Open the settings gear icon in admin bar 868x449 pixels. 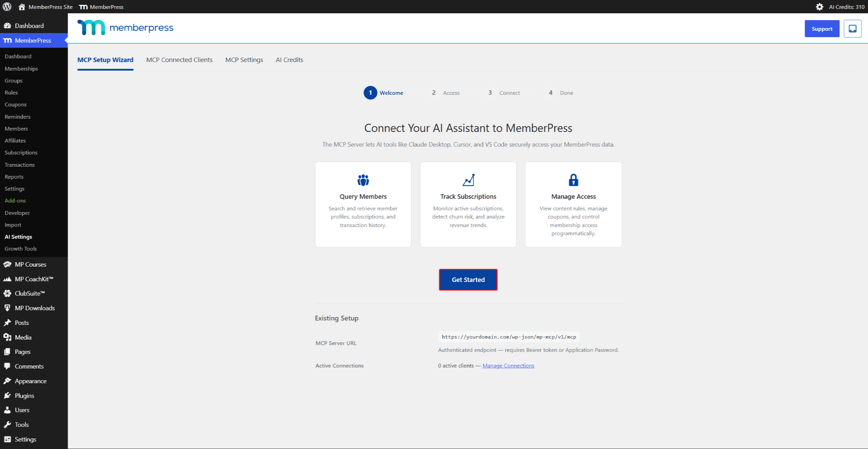819,7
